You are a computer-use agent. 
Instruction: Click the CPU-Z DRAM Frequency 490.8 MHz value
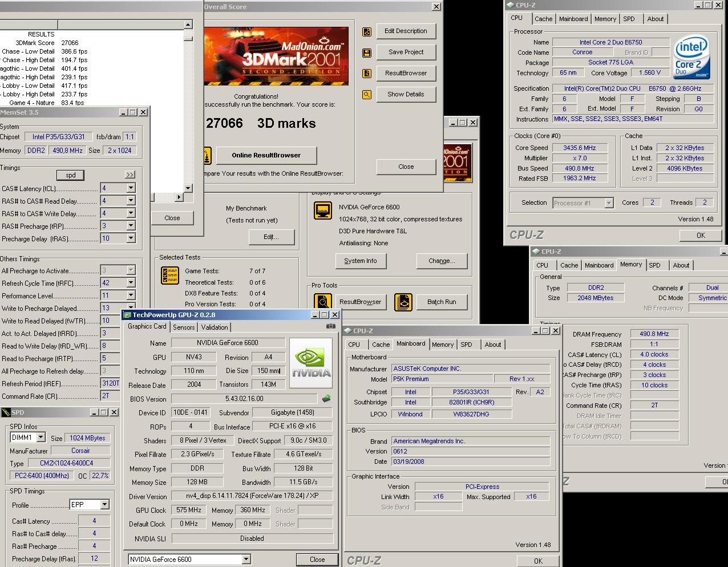[x=654, y=334]
